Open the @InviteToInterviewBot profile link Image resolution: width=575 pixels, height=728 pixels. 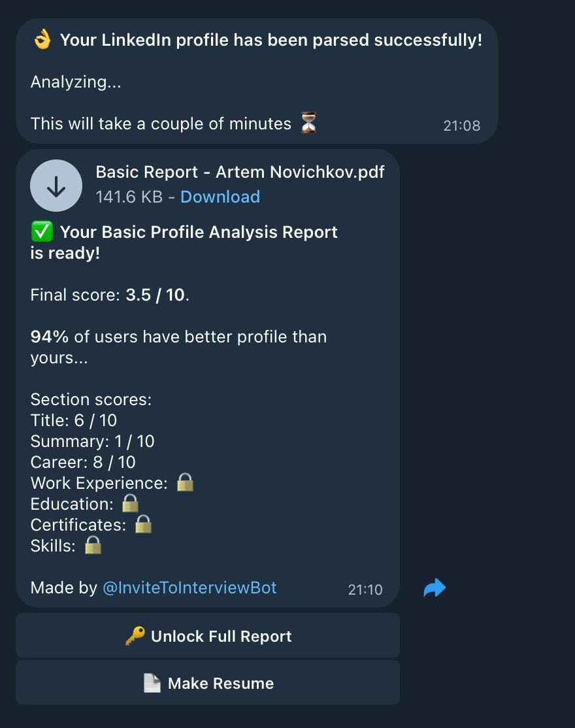pyautogui.click(x=189, y=587)
